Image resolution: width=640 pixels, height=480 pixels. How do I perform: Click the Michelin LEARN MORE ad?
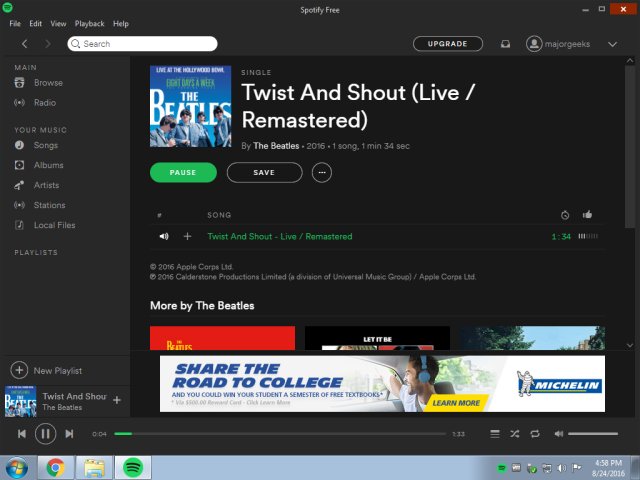[456, 403]
